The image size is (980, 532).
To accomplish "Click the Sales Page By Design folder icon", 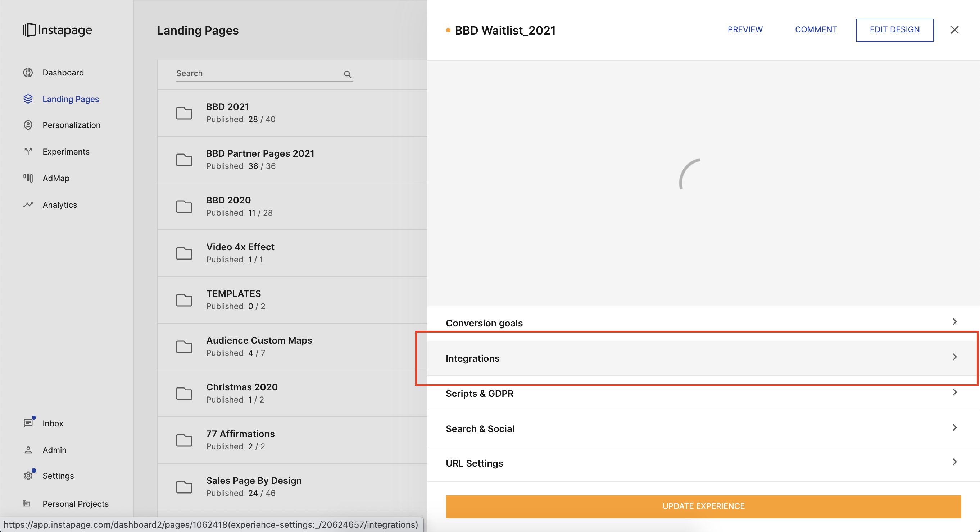I will (x=184, y=487).
